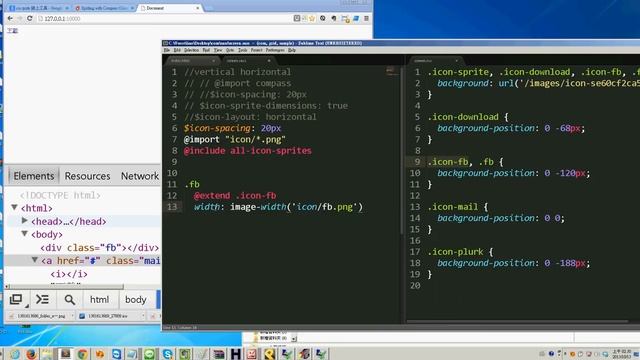Click line 7 @import "icon/*.png"
Viewport: 640px width, 360px height.
(234, 139)
